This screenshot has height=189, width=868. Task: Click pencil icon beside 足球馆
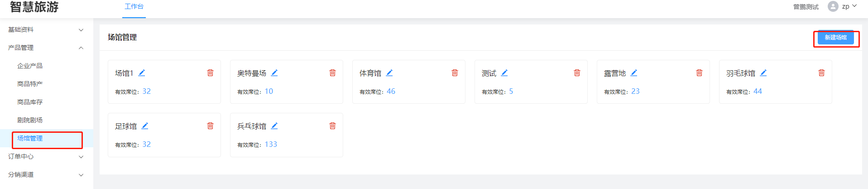click(x=145, y=126)
